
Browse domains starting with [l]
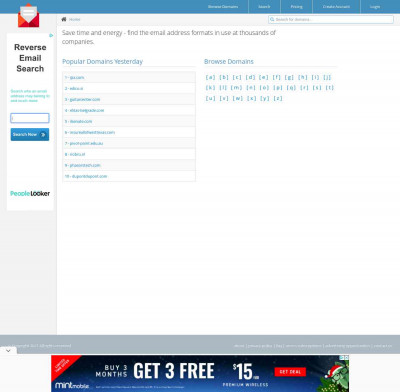click(223, 88)
